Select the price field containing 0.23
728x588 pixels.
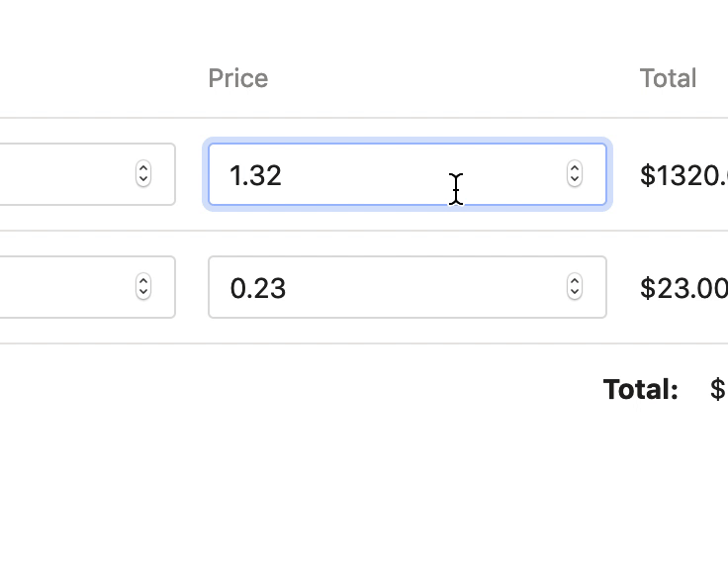[396, 288]
